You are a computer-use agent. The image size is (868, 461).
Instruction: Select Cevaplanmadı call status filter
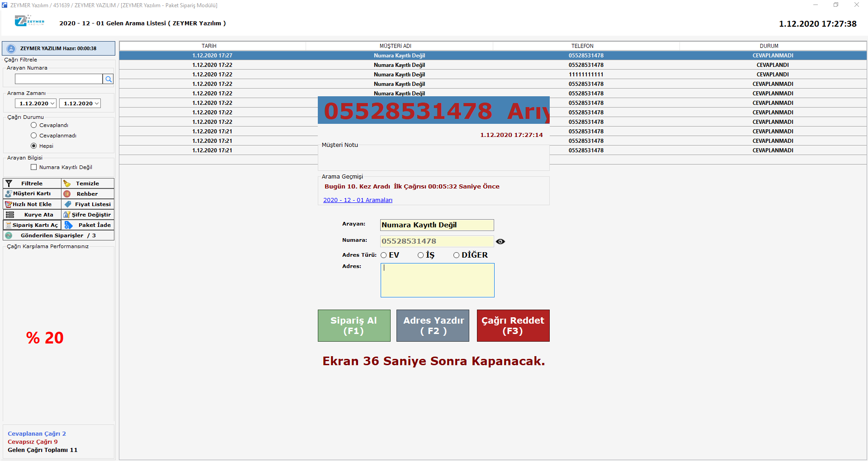point(34,136)
